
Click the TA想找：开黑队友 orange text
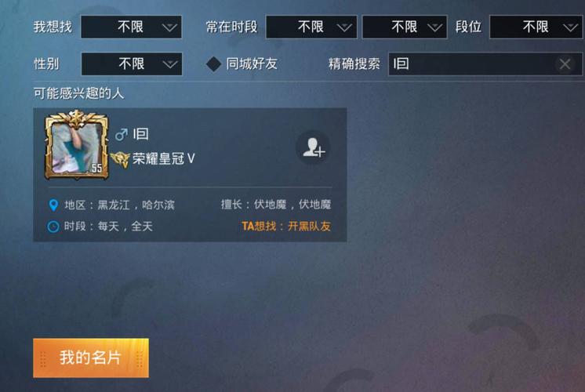(x=285, y=226)
